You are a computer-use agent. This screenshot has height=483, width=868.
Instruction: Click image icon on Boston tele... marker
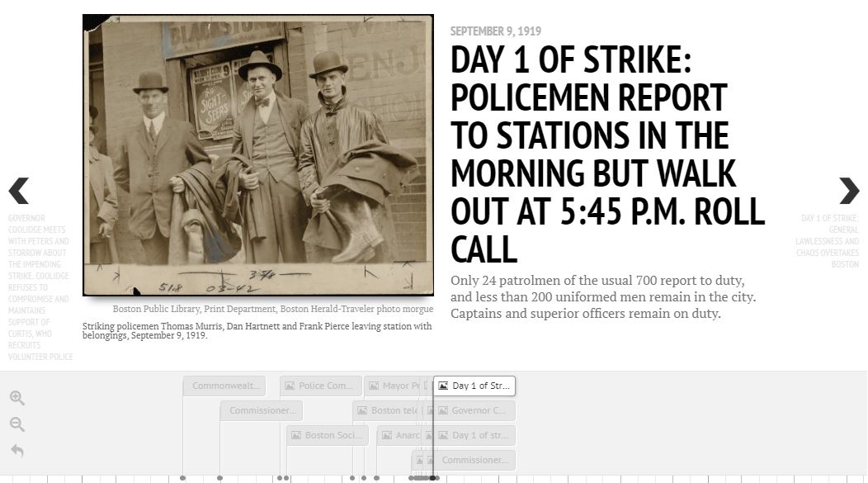coord(362,410)
